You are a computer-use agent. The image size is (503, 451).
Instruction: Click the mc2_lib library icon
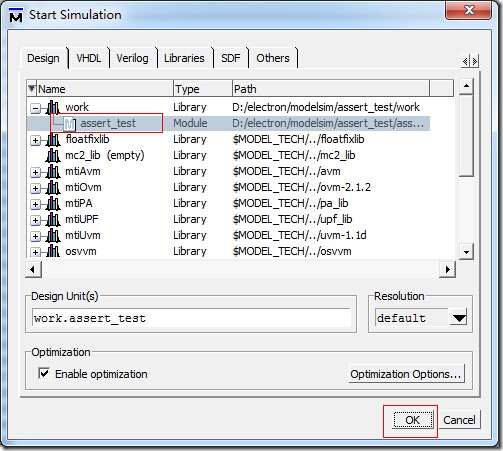pos(53,156)
